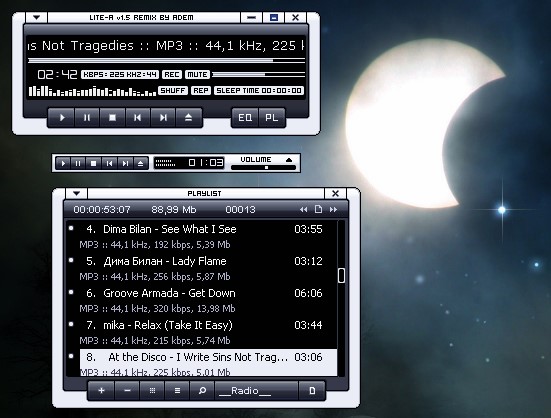551x418 pixels.
Task: Open the main player window dropdown arrow
Action: (37, 17)
